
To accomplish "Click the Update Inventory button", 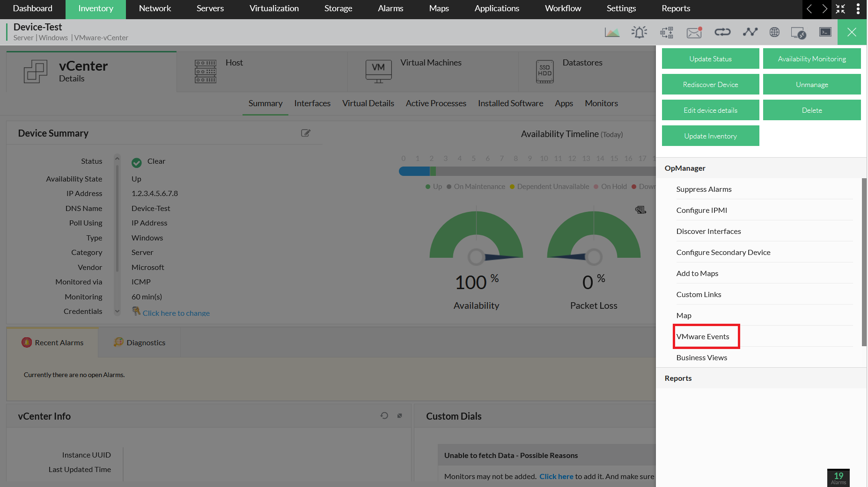I will [x=711, y=136].
